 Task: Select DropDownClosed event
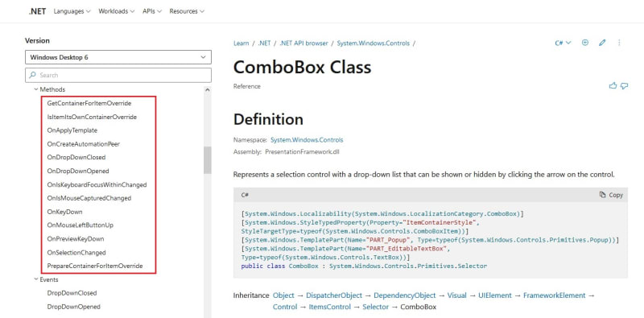72,293
